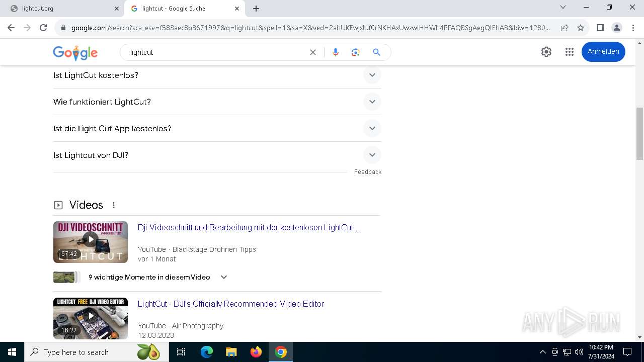Go back to previous page
Viewport: 644px width, 362px height.
[x=11, y=28]
